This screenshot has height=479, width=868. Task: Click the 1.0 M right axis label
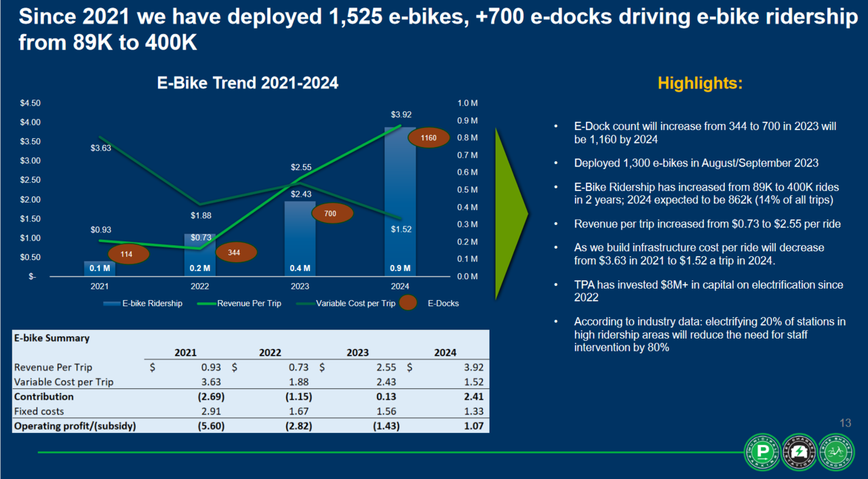468,103
